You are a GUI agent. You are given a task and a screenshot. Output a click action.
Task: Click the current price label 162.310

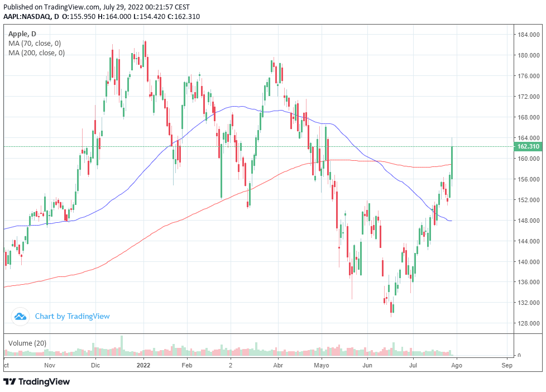tap(528, 146)
